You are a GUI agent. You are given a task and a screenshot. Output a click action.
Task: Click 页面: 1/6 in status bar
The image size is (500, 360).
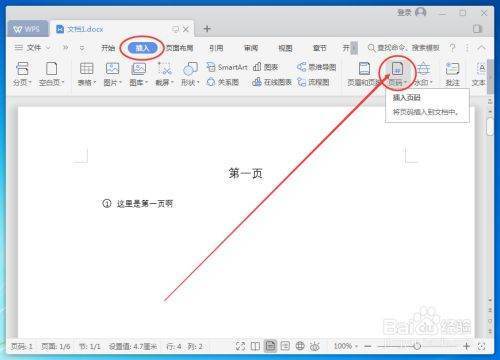[x=56, y=346]
